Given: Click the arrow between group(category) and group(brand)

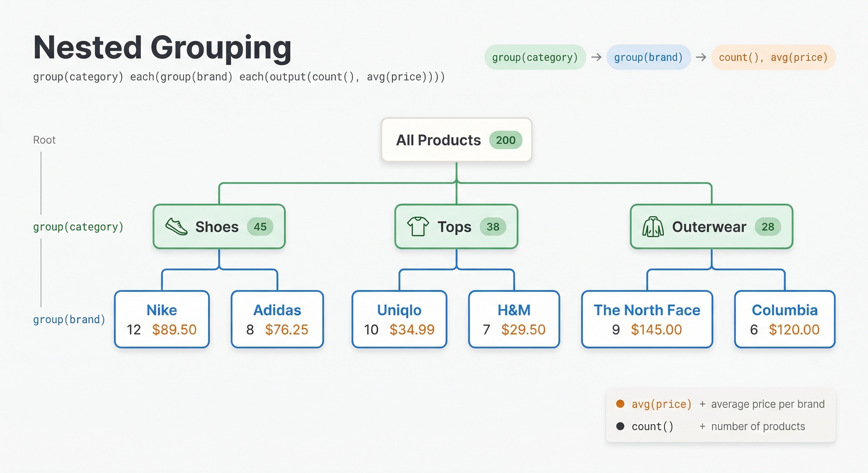Looking at the screenshot, I should 596,57.
